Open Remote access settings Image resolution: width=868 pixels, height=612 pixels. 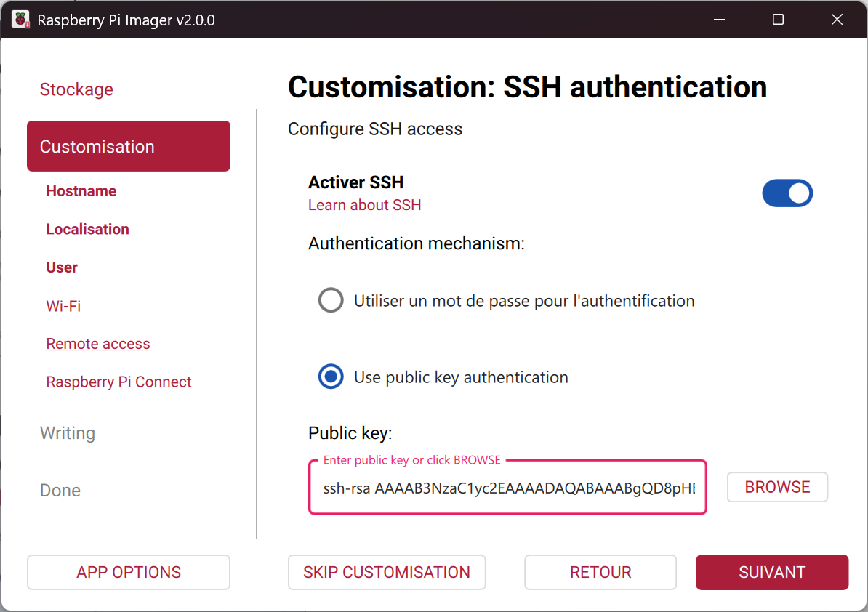(98, 344)
